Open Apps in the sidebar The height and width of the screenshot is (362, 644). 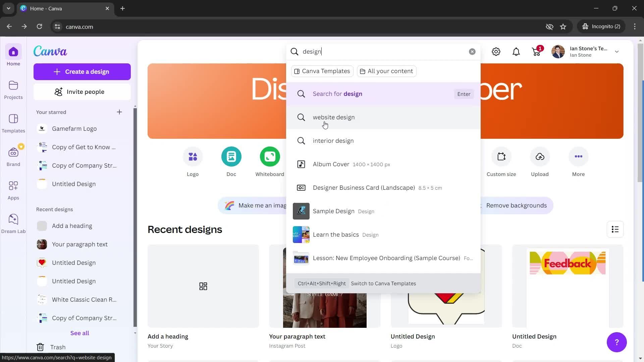pos(13,190)
